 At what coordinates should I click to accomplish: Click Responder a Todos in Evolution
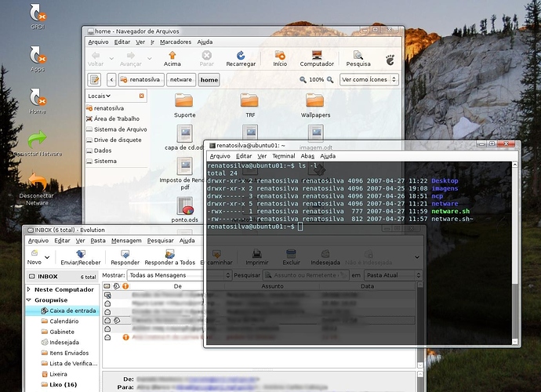pos(170,258)
